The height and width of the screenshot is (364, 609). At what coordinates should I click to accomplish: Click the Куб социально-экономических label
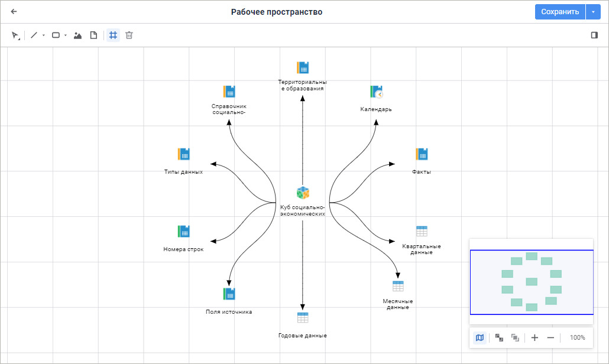(303, 210)
